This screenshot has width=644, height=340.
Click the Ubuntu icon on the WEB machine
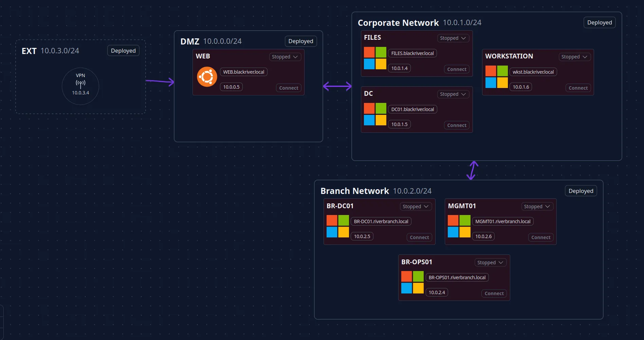[207, 77]
